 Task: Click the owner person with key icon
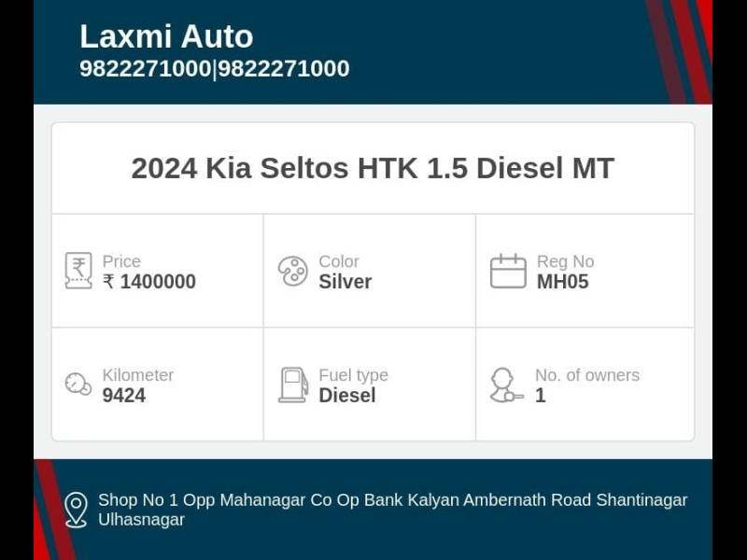[x=506, y=385]
